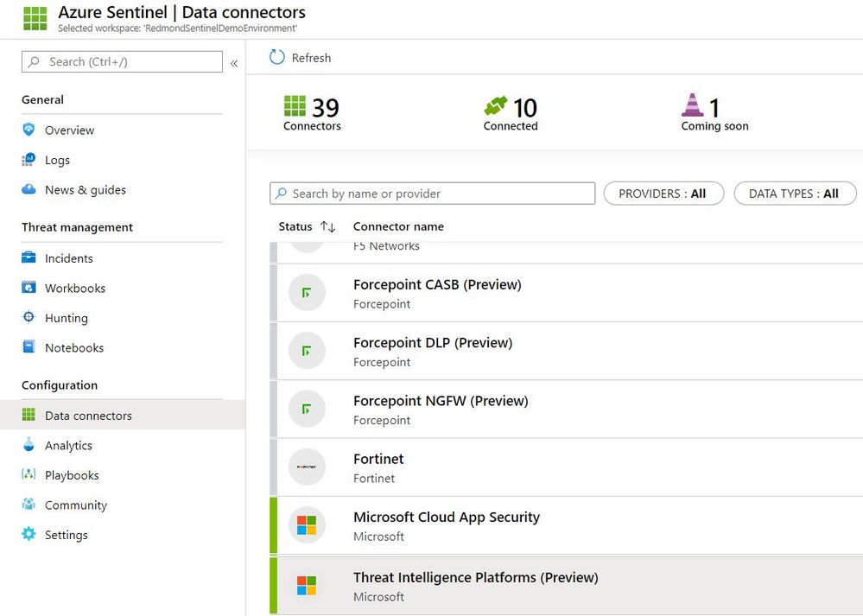863x616 pixels.
Task: Click the 1 Coming soon count
Action: coord(714,107)
